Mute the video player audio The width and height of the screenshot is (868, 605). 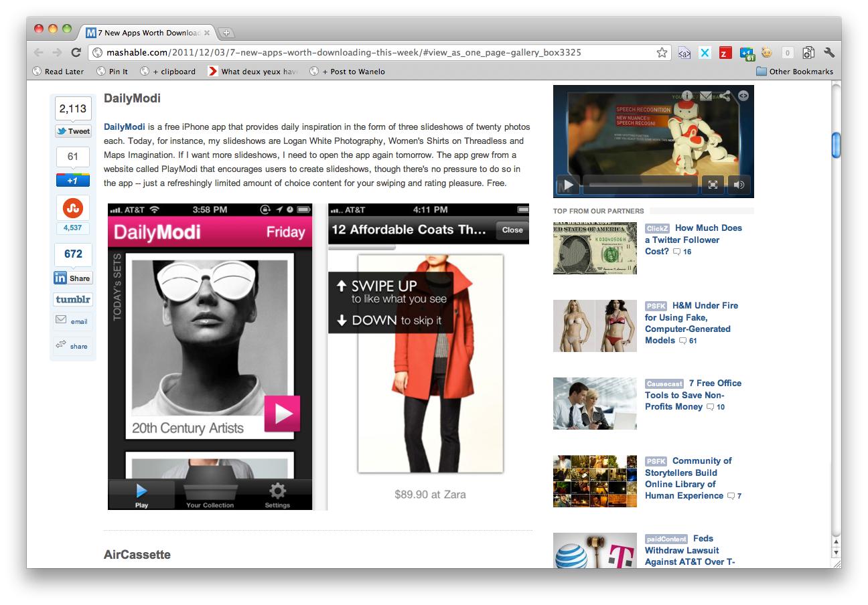coord(739,185)
